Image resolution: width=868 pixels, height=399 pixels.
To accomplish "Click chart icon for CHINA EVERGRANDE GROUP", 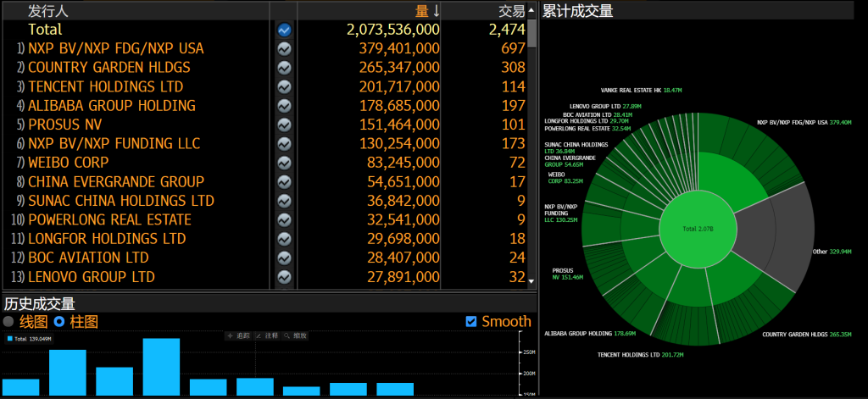I will coord(285,182).
